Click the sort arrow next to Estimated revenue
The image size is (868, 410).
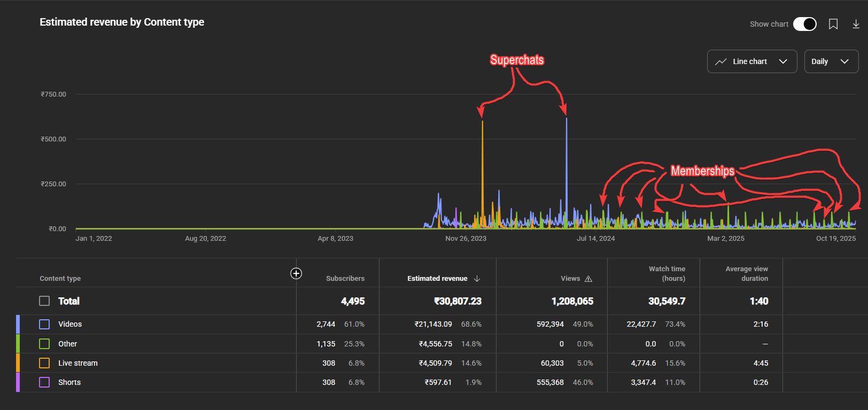tap(477, 279)
